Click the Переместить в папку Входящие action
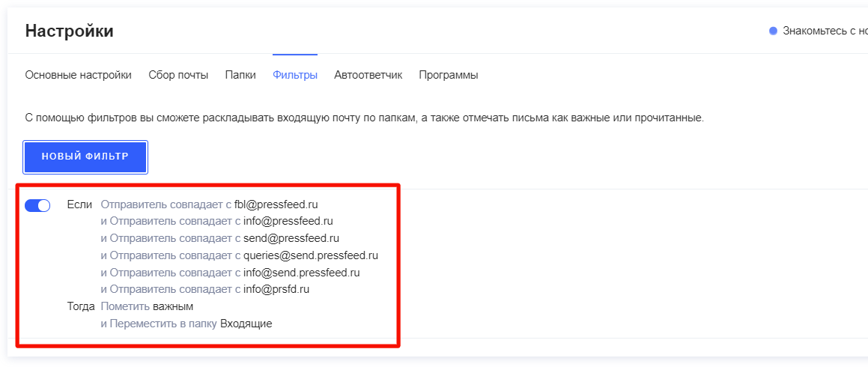 pyautogui.click(x=186, y=324)
